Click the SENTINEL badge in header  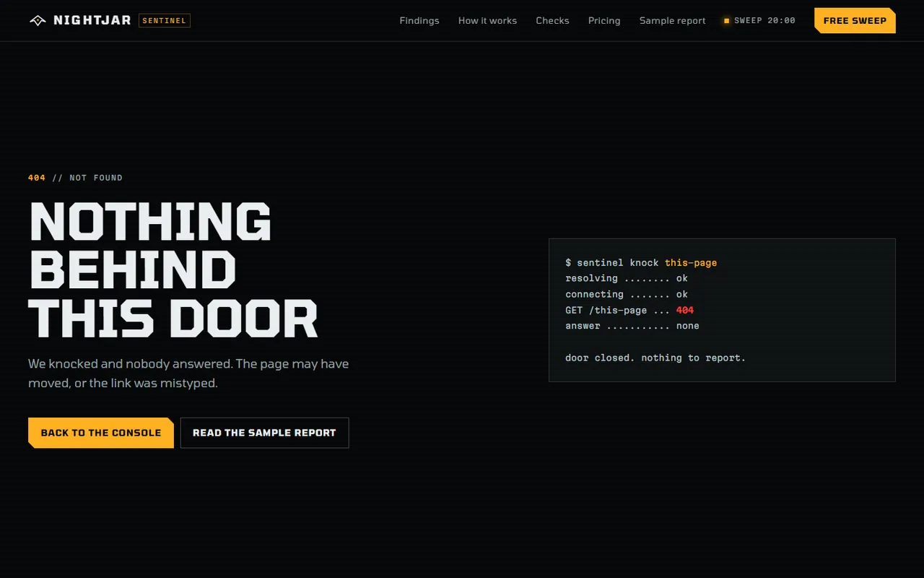pos(164,20)
